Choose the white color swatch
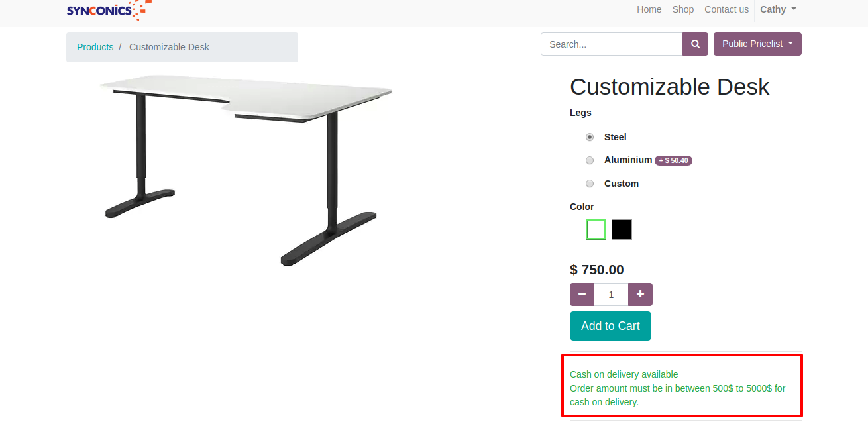 (x=596, y=230)
